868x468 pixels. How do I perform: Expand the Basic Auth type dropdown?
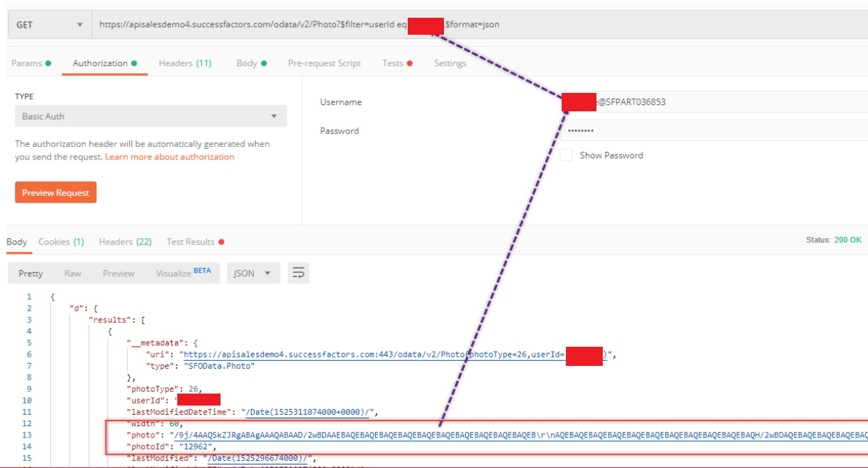(150, 116)
